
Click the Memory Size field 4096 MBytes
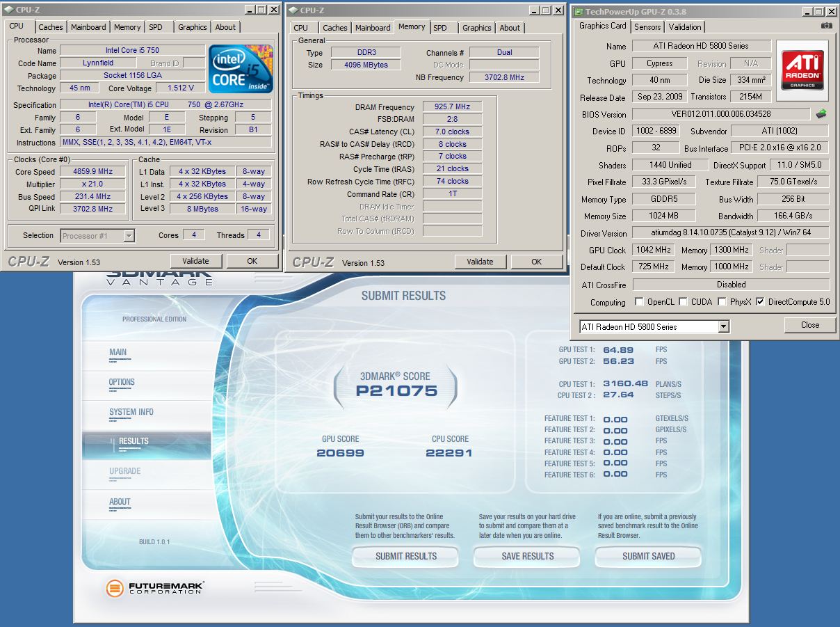(x=366, y=65)
